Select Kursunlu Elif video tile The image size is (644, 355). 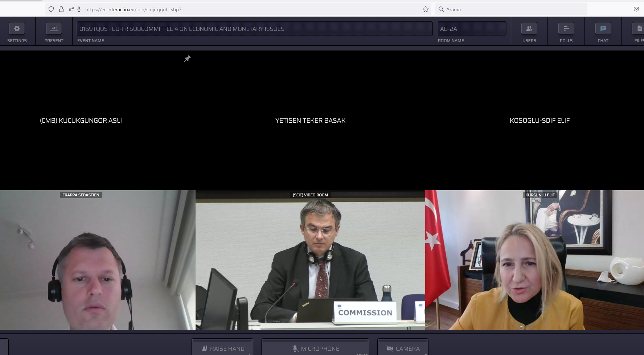(534, 260)
